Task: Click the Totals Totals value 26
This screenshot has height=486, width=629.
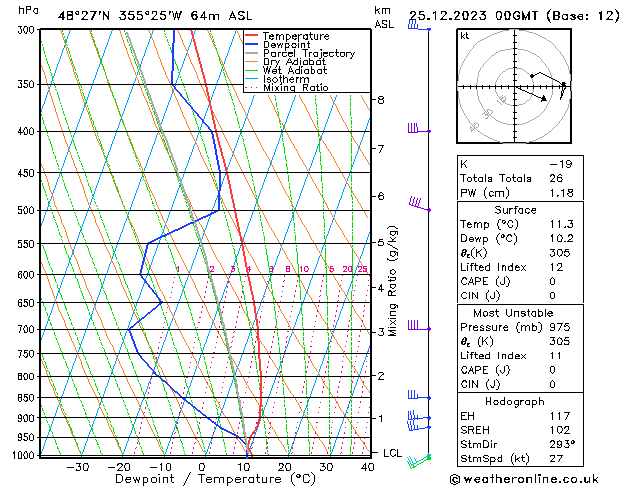Action: click(556, 178)
